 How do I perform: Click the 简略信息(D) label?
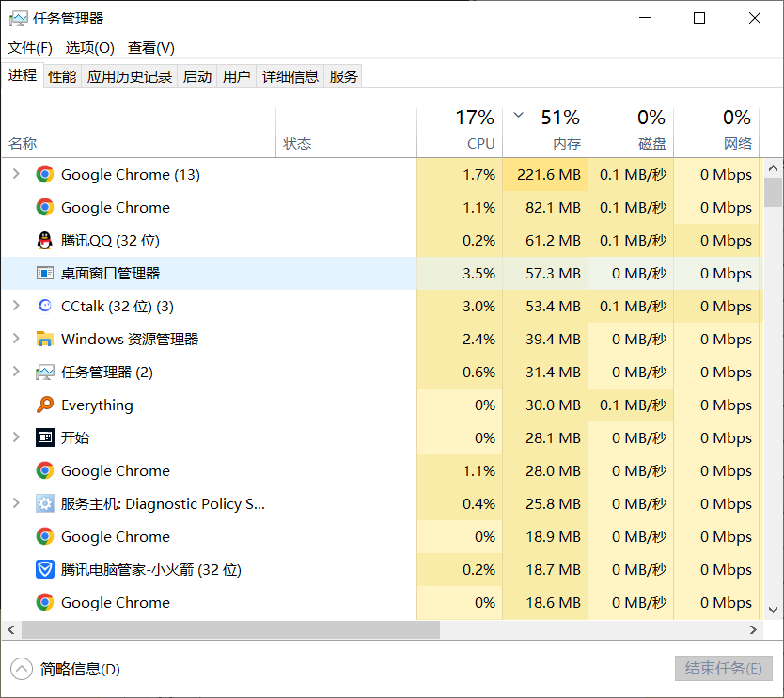(80, 669)
